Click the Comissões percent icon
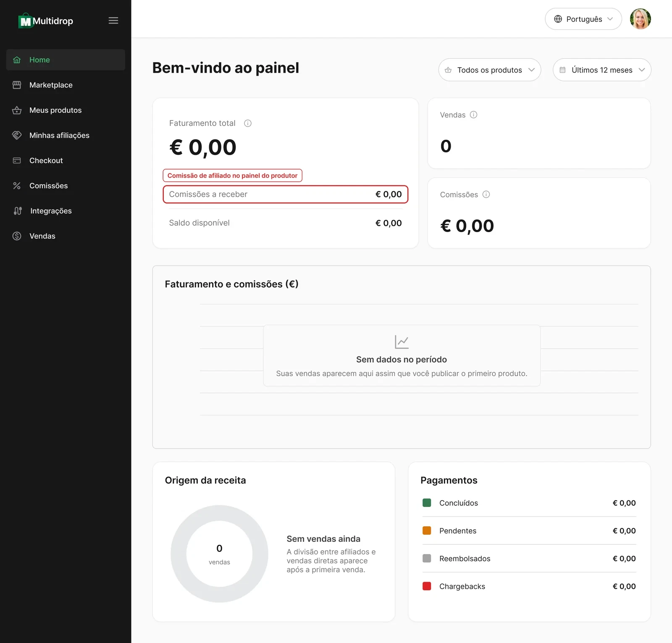 (17, 186)
